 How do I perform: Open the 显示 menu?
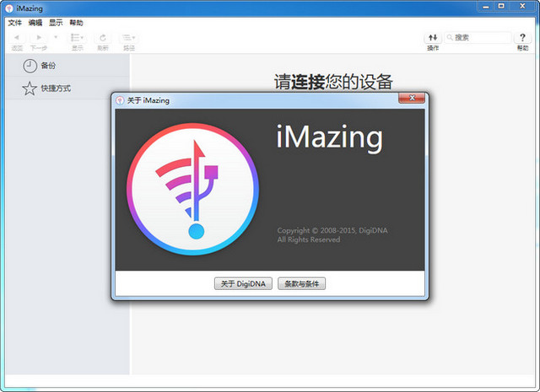coord(56,23)
